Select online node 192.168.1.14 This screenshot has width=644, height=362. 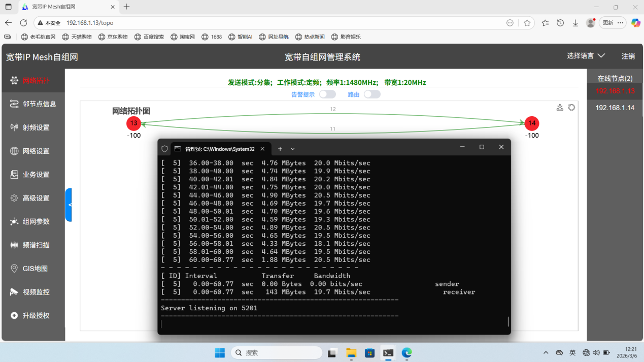pyautogui.click(x=615, y=108)
